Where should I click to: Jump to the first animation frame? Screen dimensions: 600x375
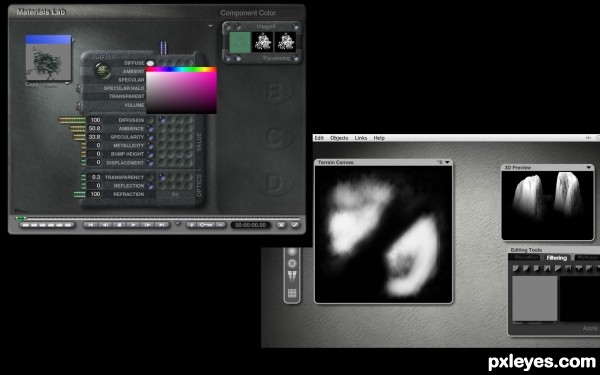pos(91,225)
